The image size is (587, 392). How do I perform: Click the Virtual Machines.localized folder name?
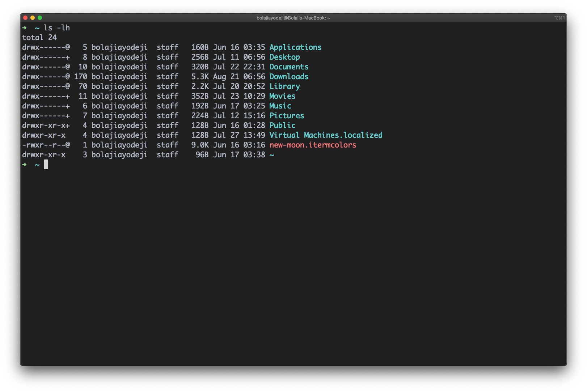326,135
